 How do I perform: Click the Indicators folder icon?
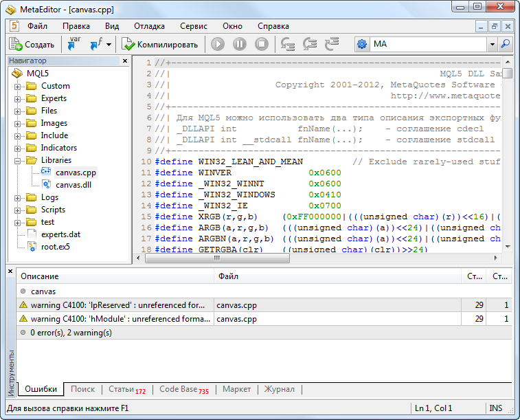tap(32, 148)
